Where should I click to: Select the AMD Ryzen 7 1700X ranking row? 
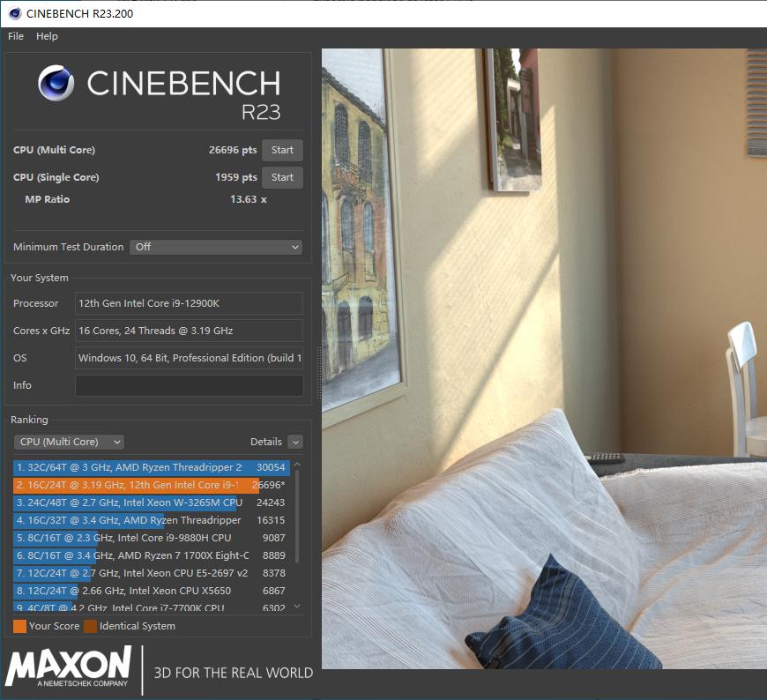[151, 555]
